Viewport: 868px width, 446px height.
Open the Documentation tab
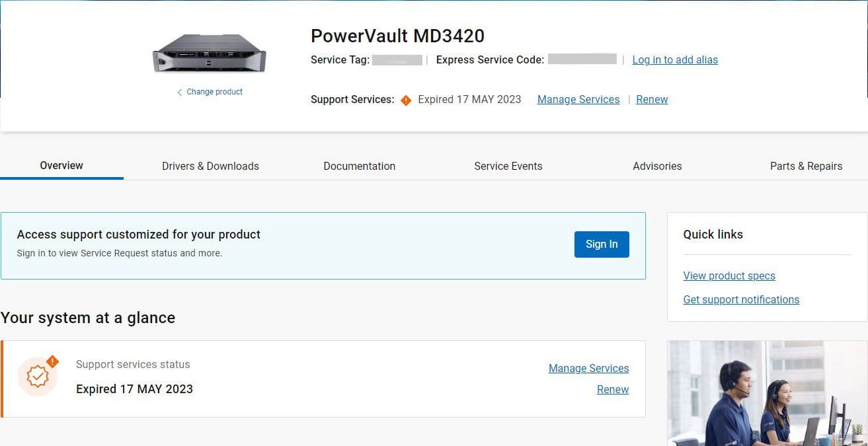359,166
